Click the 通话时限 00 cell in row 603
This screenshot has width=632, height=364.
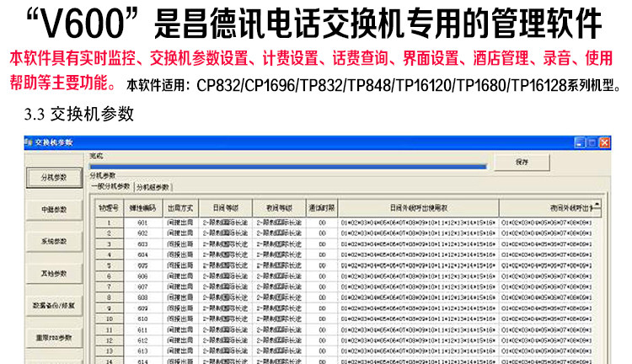pos(322,244)
